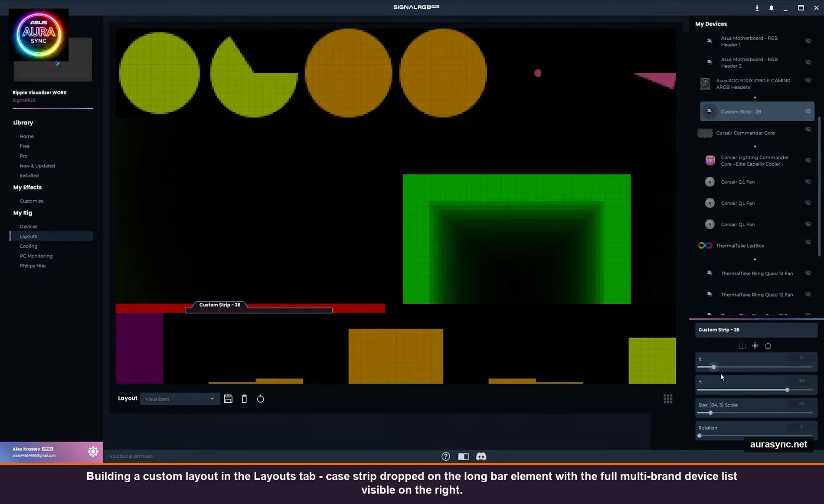Select the move tool in the strip panel
The width and height of the screenshot is (824, 504).
click(x=755, y=345)
